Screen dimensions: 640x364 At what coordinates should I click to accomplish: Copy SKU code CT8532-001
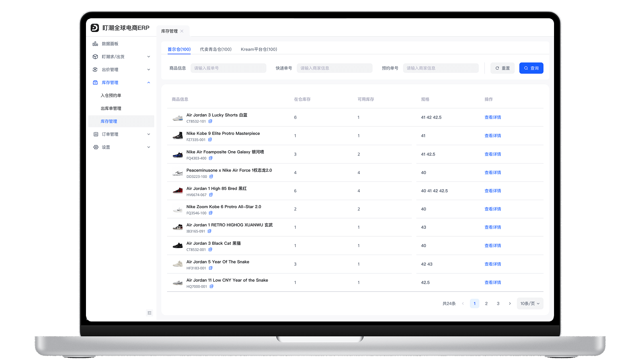point(210,250)
